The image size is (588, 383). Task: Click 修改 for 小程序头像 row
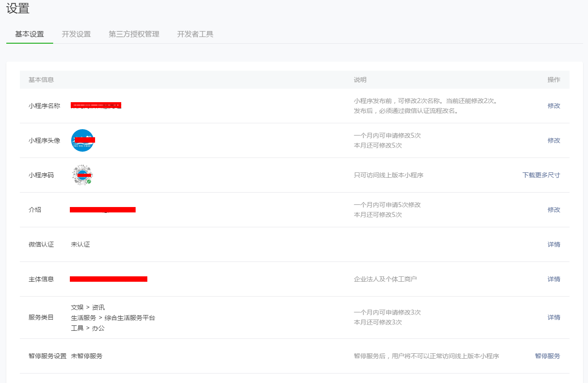(554, 140)
